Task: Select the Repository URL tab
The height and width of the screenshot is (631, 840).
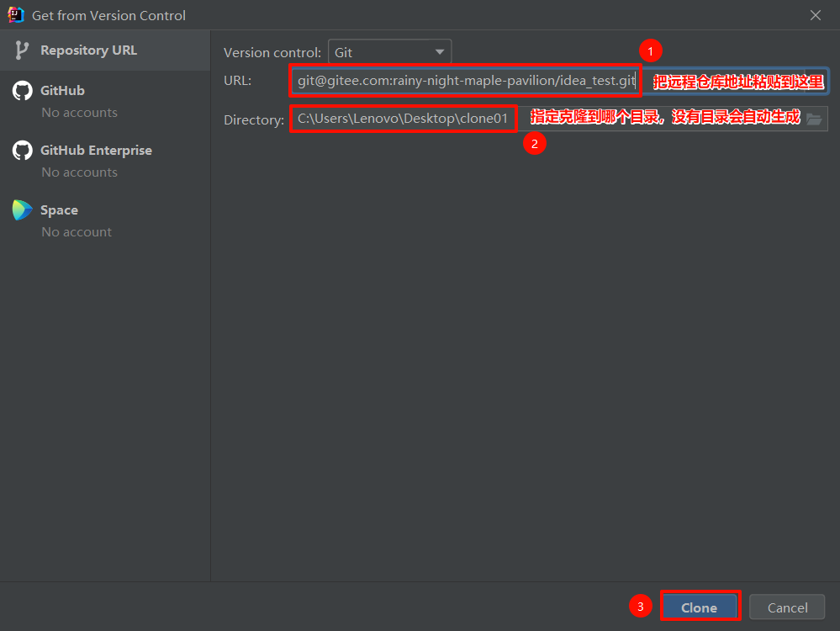Action: tap(105, 50)
